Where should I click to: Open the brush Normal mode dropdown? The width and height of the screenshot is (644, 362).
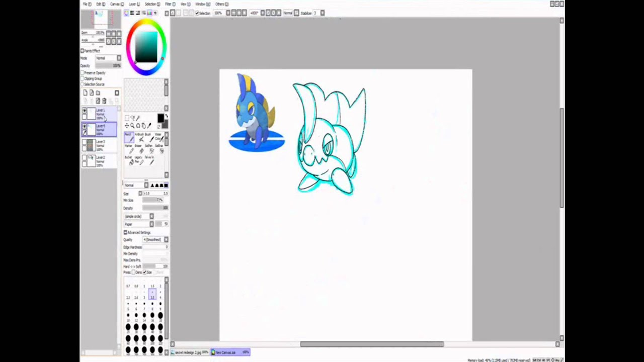(136, 185)
